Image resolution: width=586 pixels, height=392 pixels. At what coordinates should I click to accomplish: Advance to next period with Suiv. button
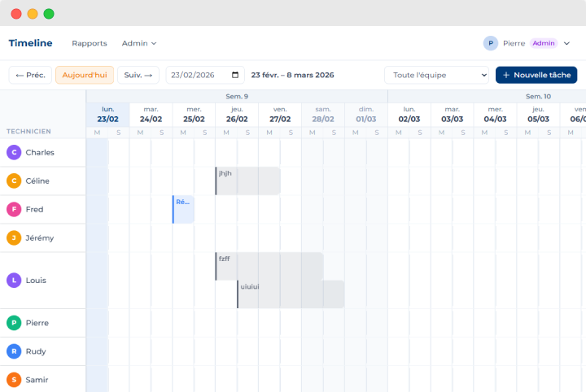click(138, 75)
